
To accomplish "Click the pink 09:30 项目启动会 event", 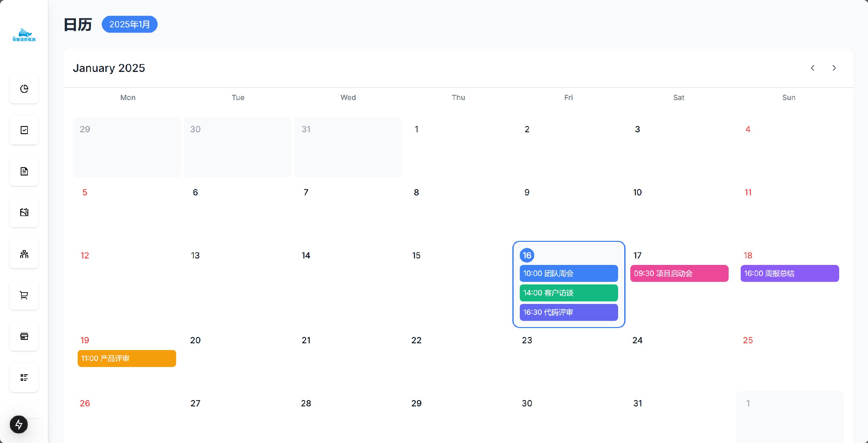I will [x=679, y=273].
